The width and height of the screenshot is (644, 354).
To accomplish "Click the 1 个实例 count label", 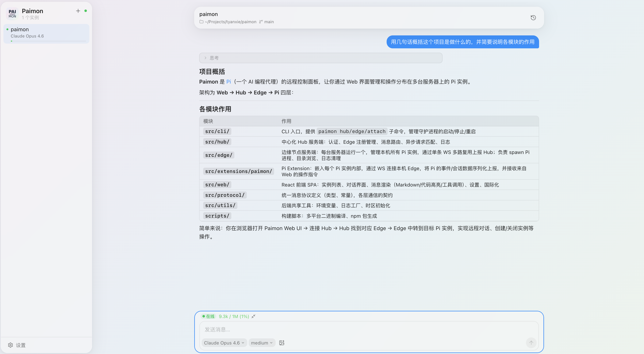I will [x=30, y=18].
